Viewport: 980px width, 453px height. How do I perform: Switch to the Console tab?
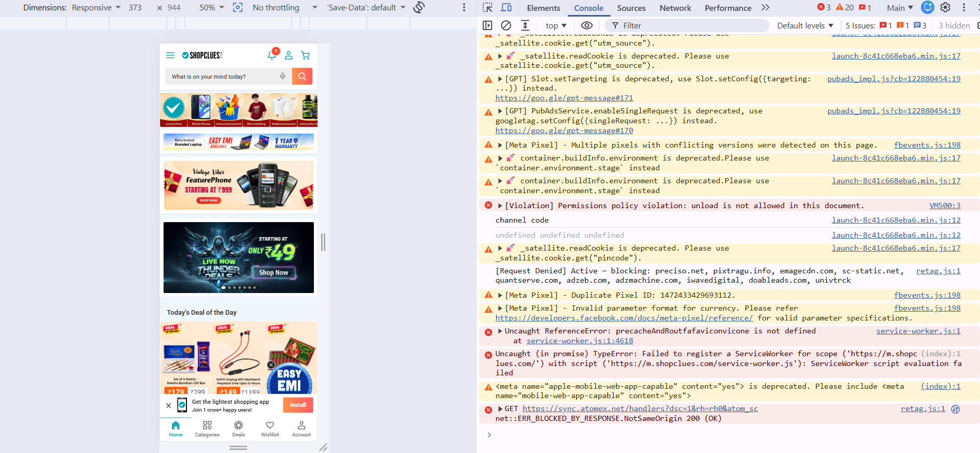point(588,8)
